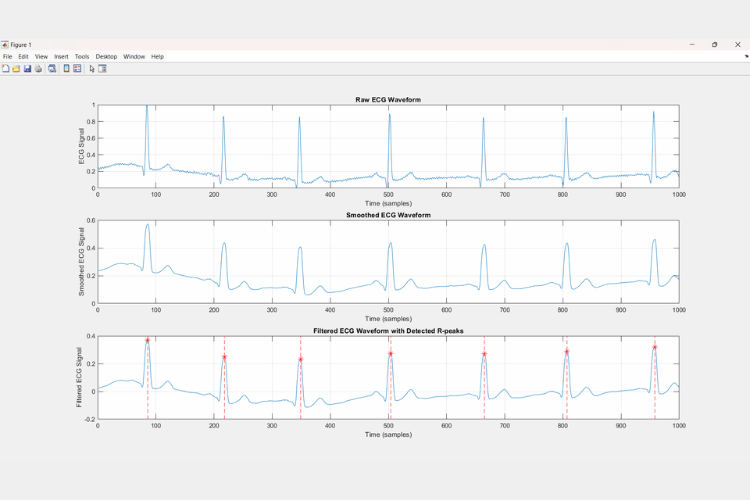Open the Property Inspector from the toolbar

[x=102, y=69]
